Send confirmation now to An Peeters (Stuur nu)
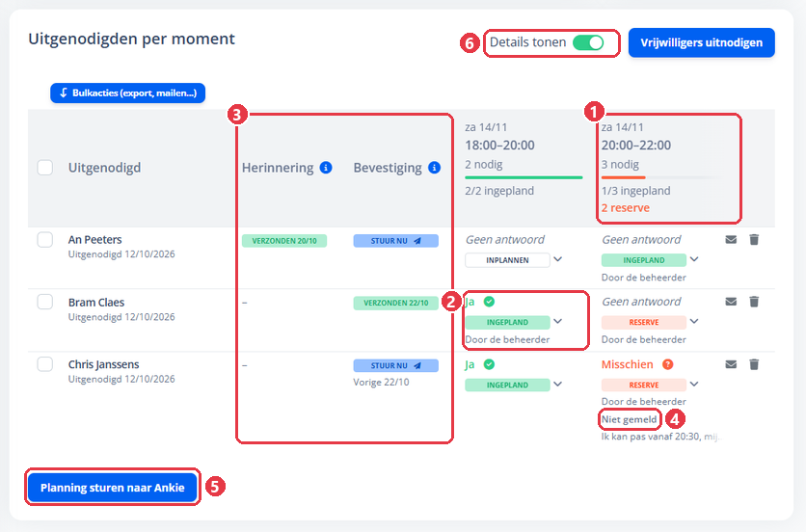Image resolution: width=806 pixels, height=532 pixels. click(396, 241)
